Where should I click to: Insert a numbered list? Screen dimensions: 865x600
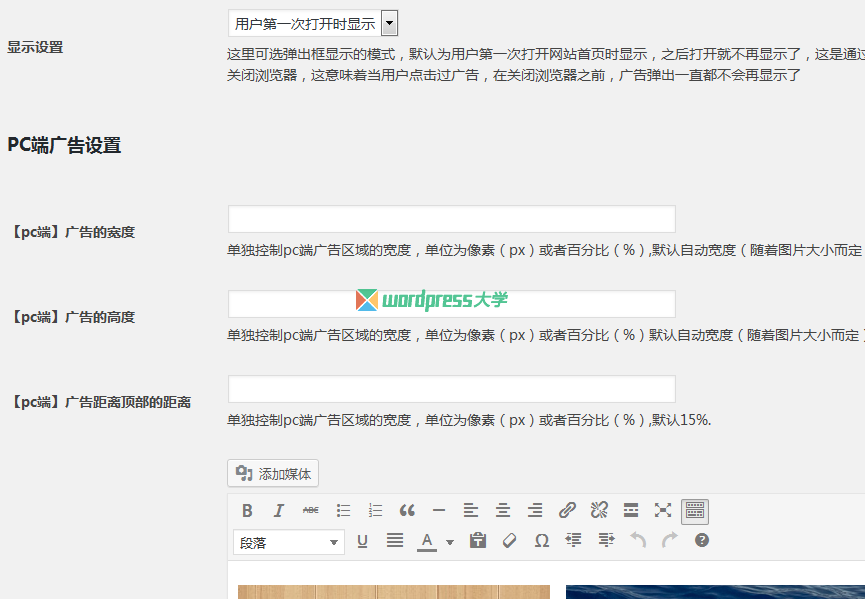point(375,511)
